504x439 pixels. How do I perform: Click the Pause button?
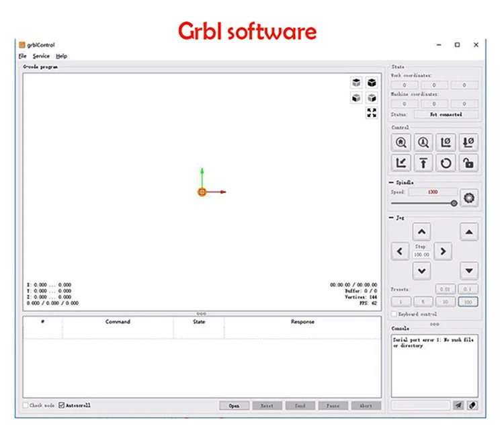(x=333, y=405)
